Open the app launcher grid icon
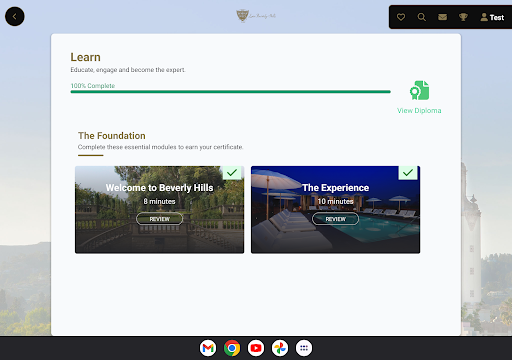The height and width of the screenshot is (360, 512). [x=304, y=348]
